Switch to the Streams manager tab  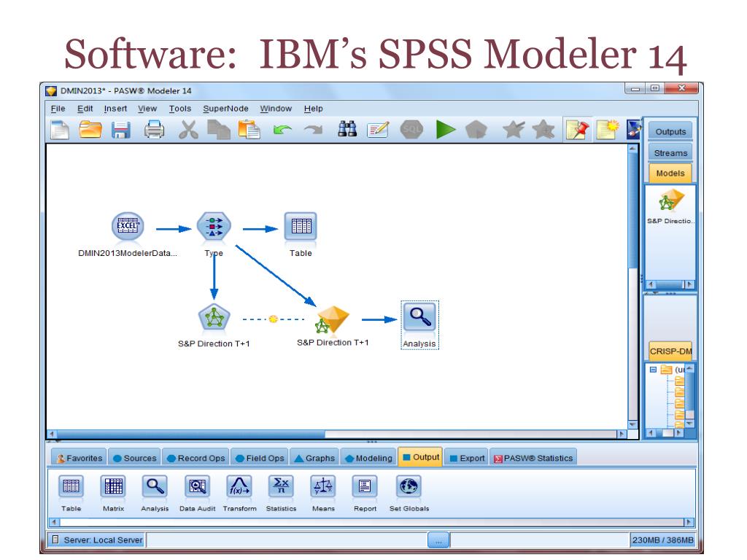tap(670, 153)
